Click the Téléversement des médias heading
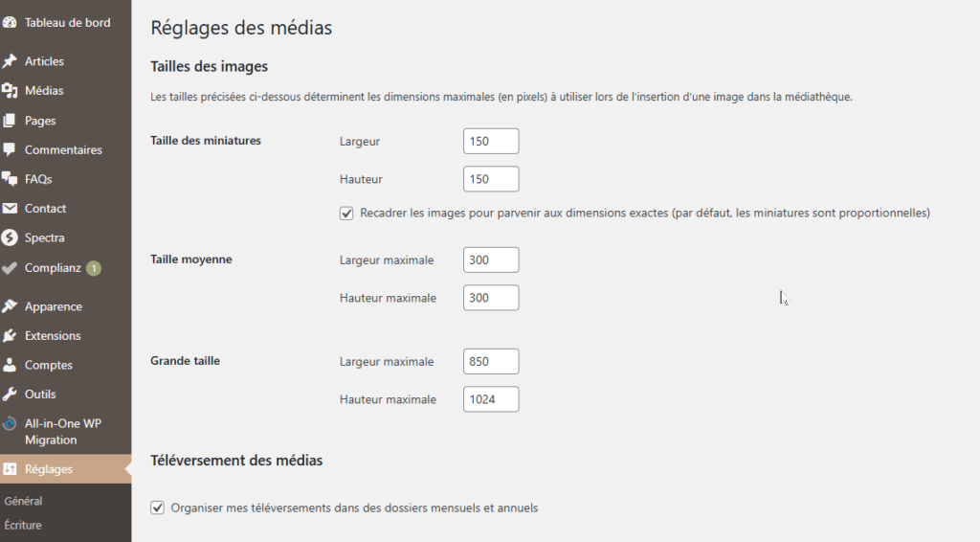This screenshot has width=980, height=542. (x=237, y=460)
